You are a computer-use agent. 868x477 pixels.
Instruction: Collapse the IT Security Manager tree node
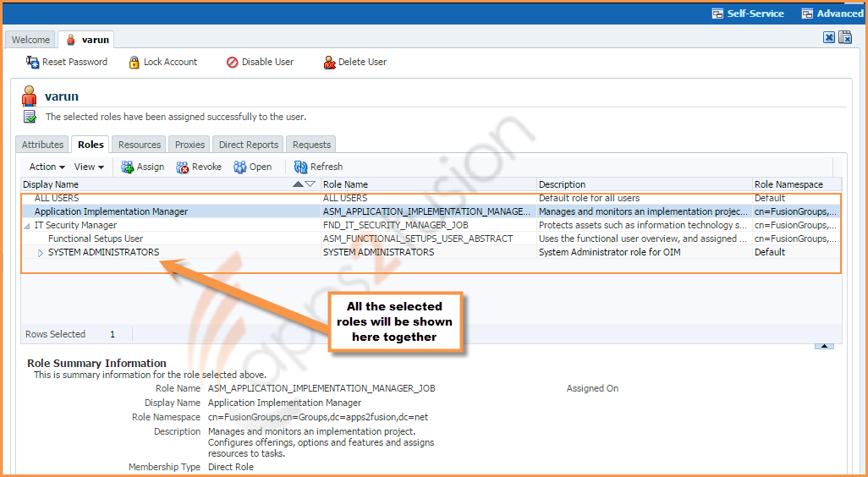pyautogui.click(x=27, y=226)
